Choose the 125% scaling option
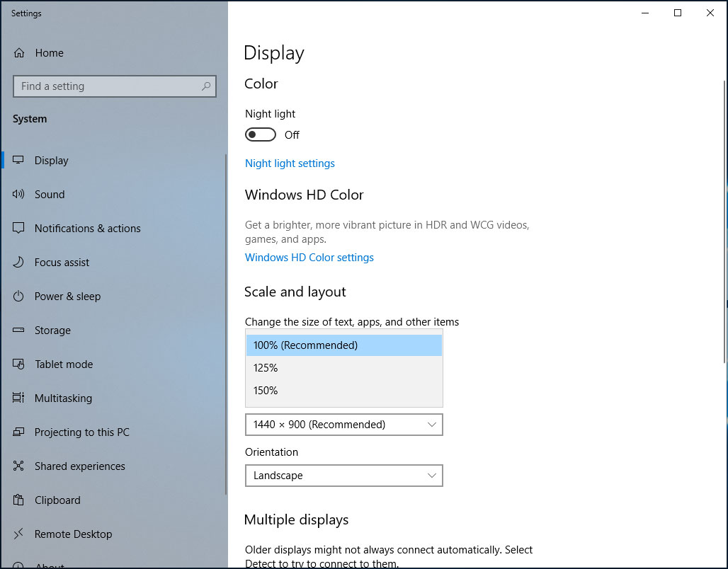 click(x=344, y=368)
